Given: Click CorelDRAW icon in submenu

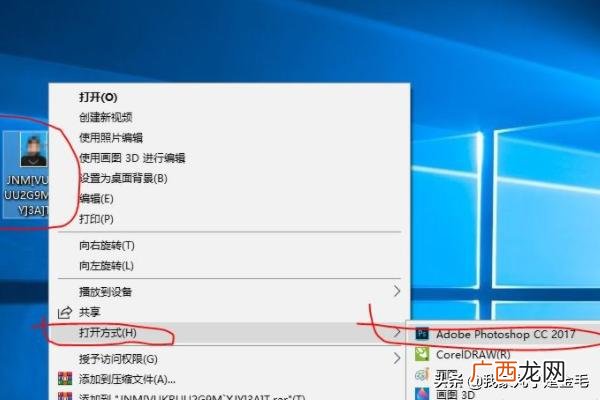Looking at the screenshot, I should (x=422, y=354).
